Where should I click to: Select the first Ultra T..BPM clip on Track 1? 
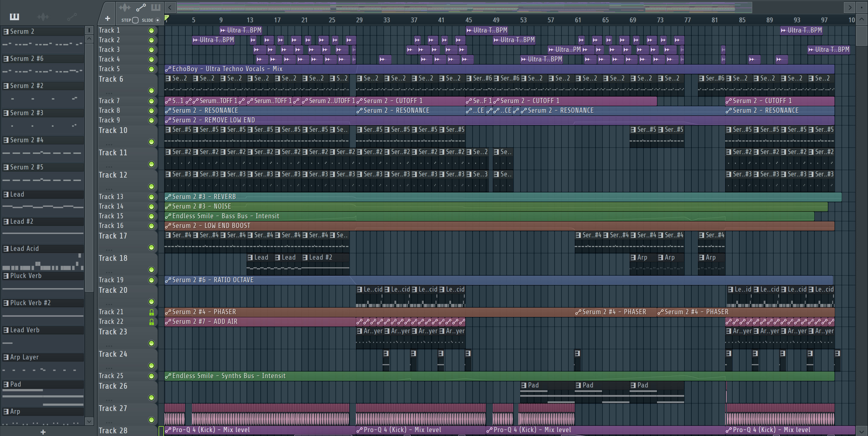tap(241, 30)
